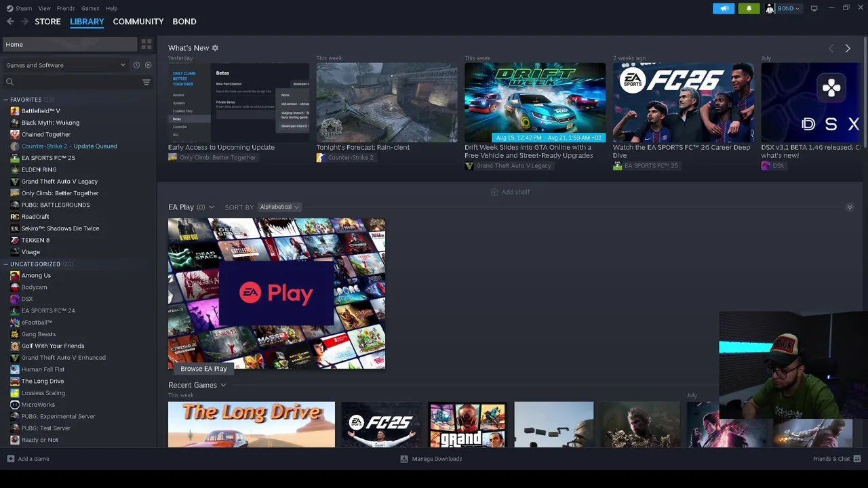Open the Friends menu
This screenshot has width=868, height=488.
(x=66, y=8)
